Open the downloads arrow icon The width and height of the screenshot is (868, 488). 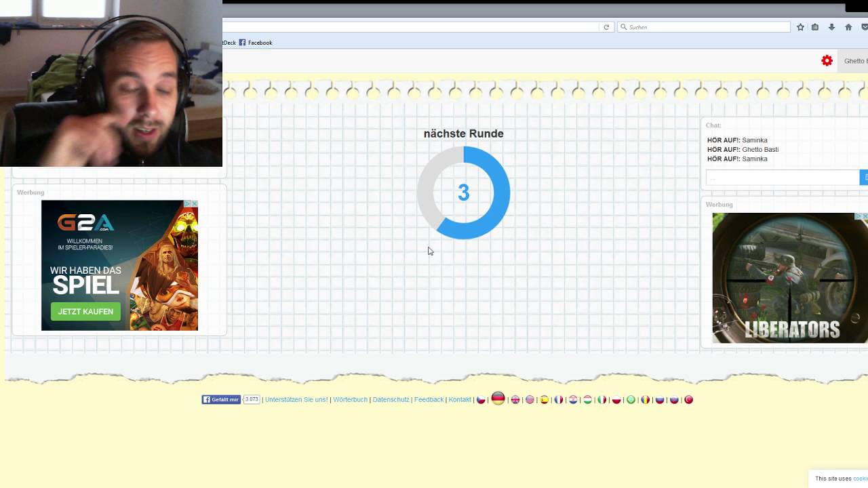831,27
